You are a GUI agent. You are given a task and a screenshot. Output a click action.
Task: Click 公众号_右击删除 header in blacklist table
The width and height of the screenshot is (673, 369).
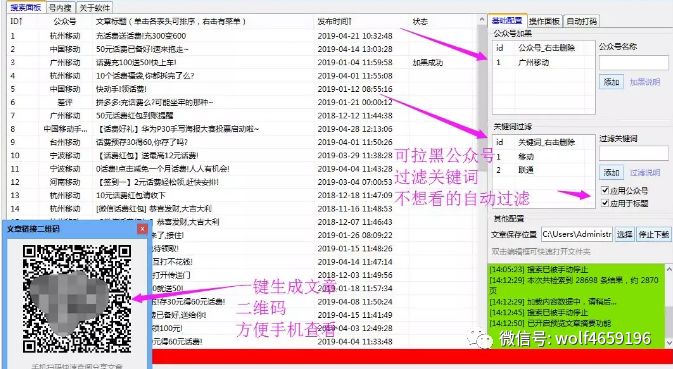[546, 48]
